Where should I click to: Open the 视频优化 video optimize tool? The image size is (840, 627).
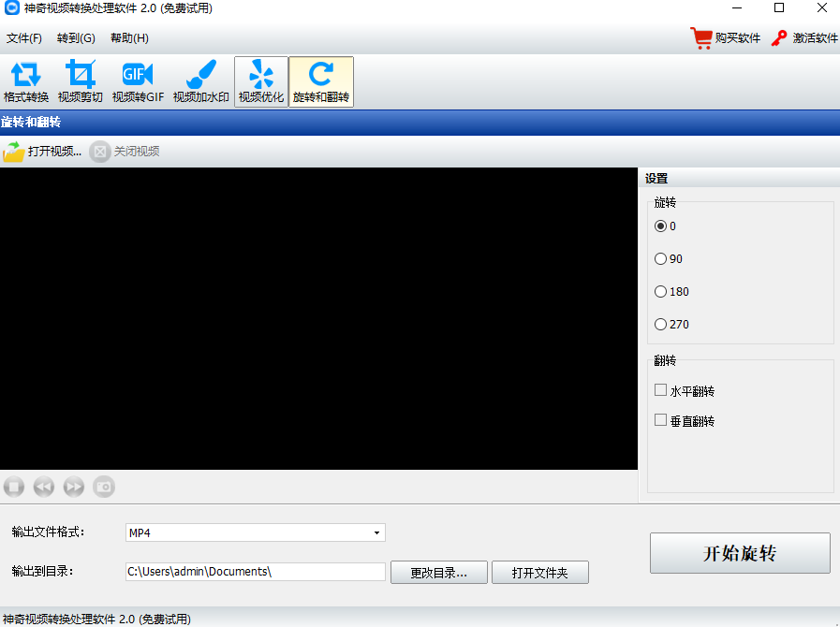(x=261, y=82)
